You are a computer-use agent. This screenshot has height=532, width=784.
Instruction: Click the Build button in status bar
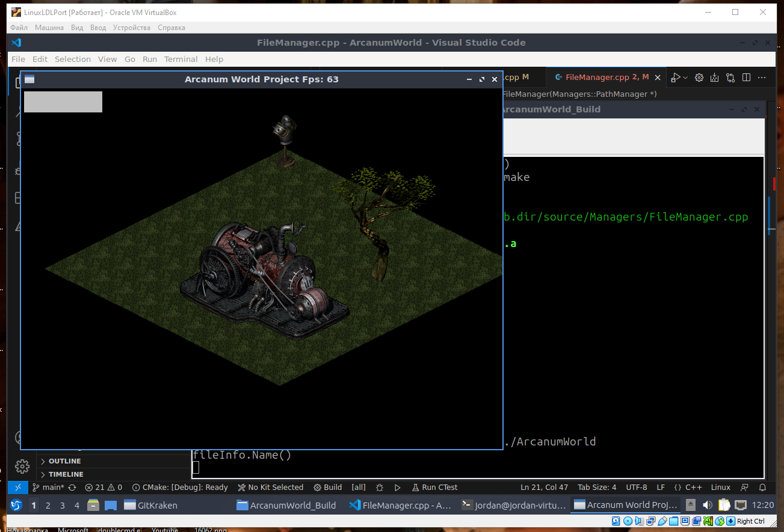(327, 488)
